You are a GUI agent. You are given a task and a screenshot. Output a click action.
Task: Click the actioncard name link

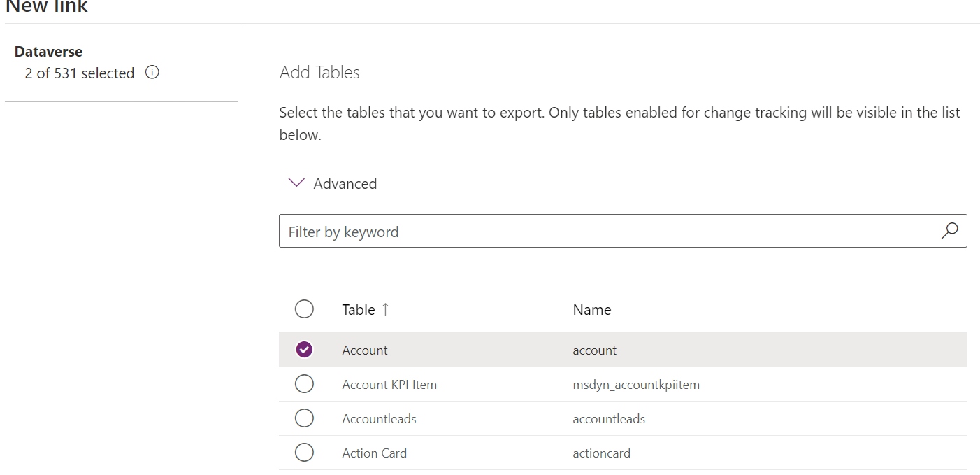[x=601, y=453]
